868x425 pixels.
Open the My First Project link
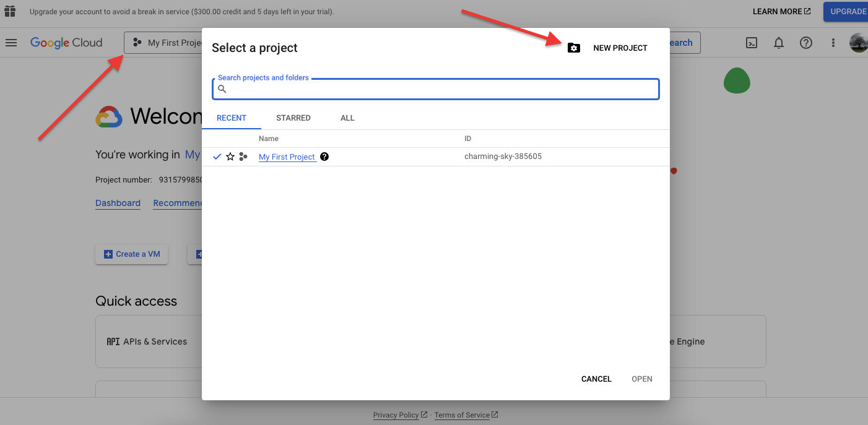(287, 157)
